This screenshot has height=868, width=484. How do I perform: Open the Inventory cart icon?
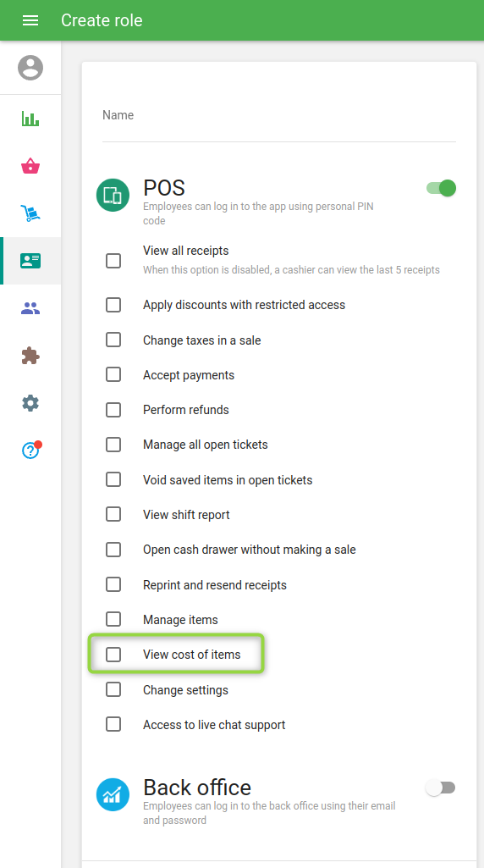[30, 213]
